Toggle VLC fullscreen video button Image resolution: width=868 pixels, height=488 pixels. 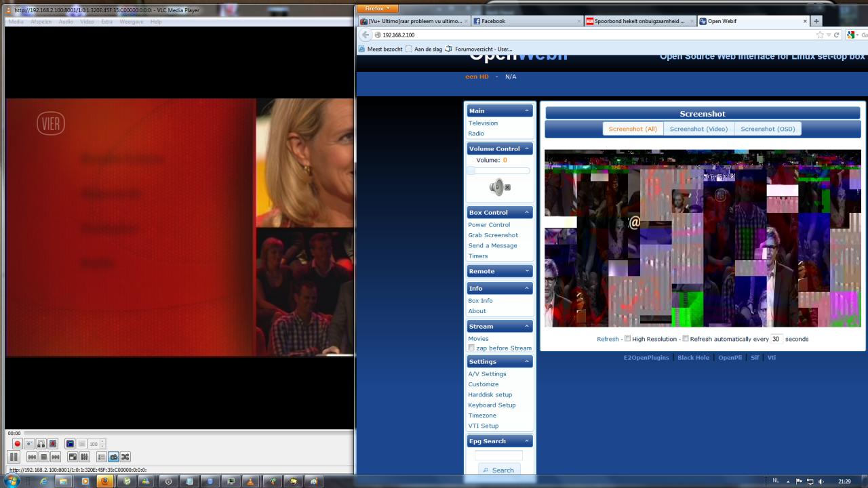pos(73,457)
